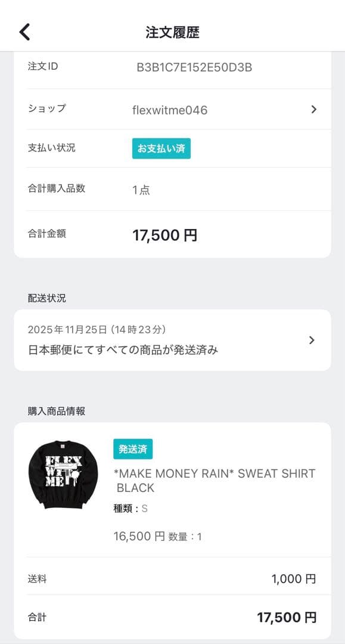
Task: Click the bottom 合計 17,500円 total row
Action: [x=173, y=617]
